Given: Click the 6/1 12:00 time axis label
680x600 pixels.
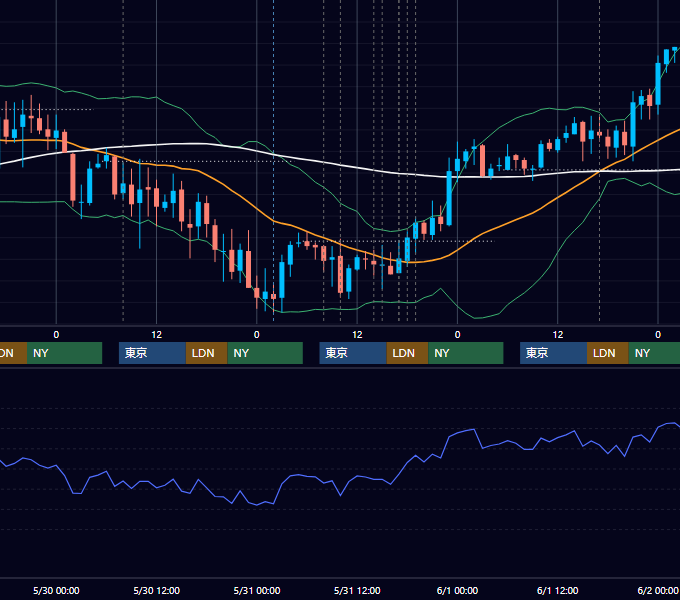Looking at the screenshot, I should click(558, 590).
